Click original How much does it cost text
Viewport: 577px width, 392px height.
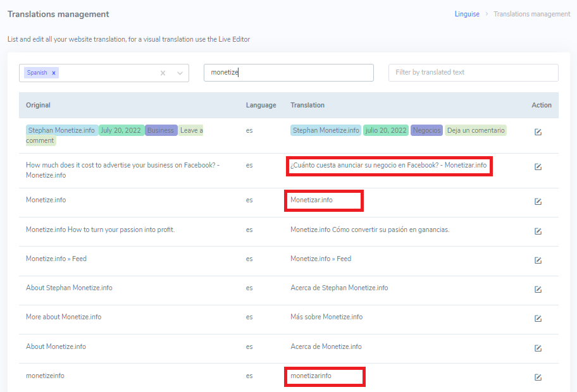(123, 170)
